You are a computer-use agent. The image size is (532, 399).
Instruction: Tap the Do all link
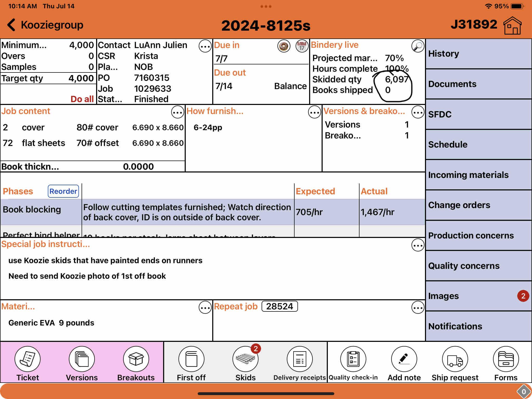click(82, 99)
